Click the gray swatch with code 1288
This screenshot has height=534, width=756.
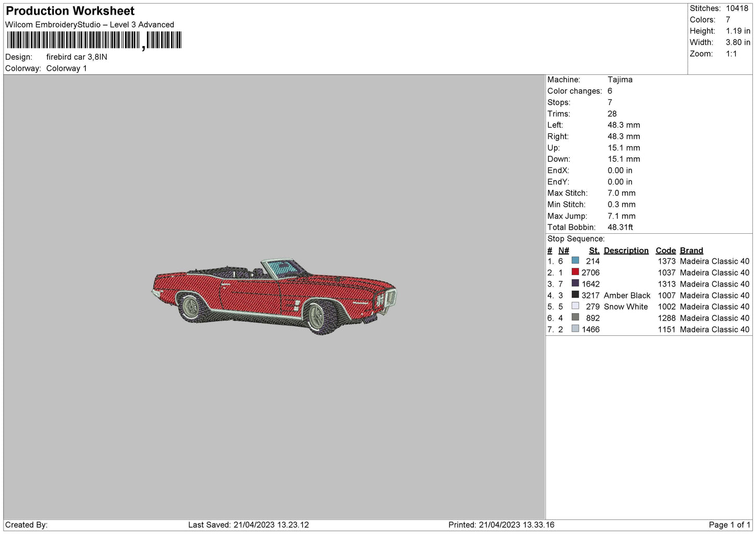(x=576, y=317)
